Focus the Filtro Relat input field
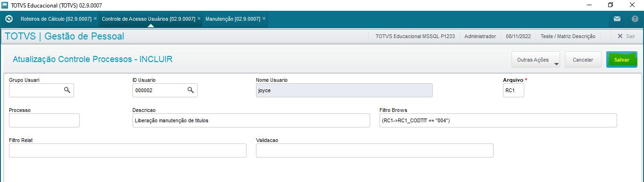The width and height of the screenshot is (644, 182). (x=128, y=150)
